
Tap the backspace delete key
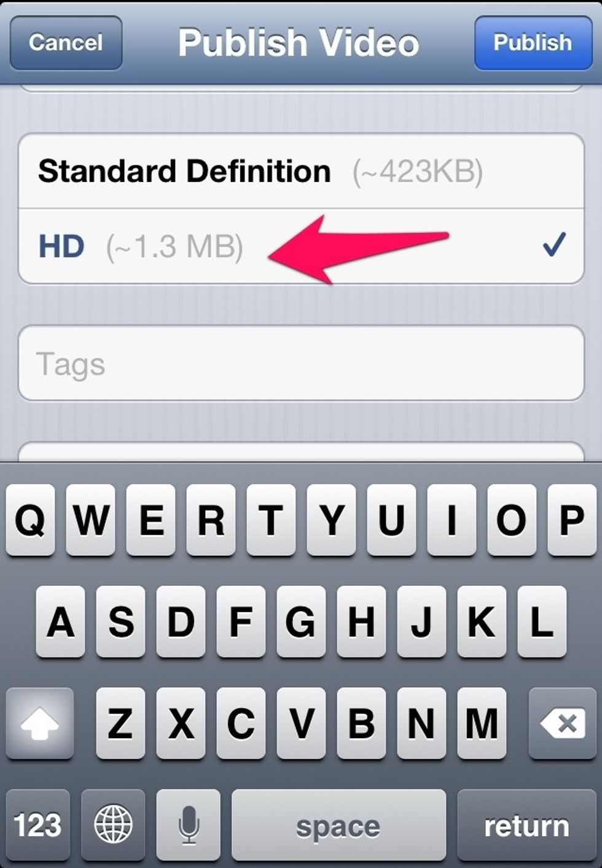[x=562, y=724]
